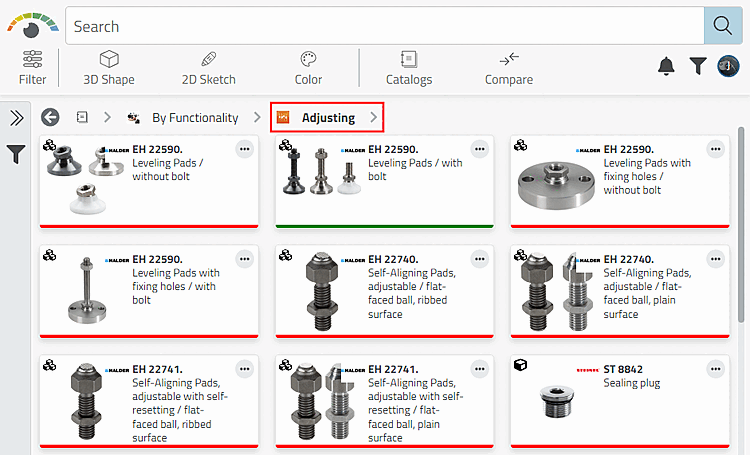Open options menu for ST 8842 Sealing plug
The height and width of the screenshot is (455, 750).
coord(715,367)
